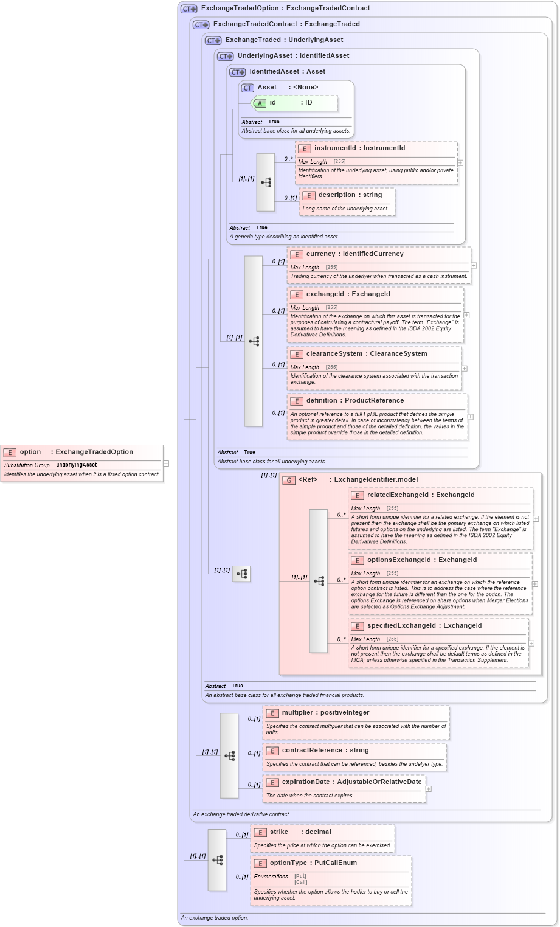Select 'An exchange traded derivative contract.' annotation
The image size is (560, 927).
[x=242, y=814]
